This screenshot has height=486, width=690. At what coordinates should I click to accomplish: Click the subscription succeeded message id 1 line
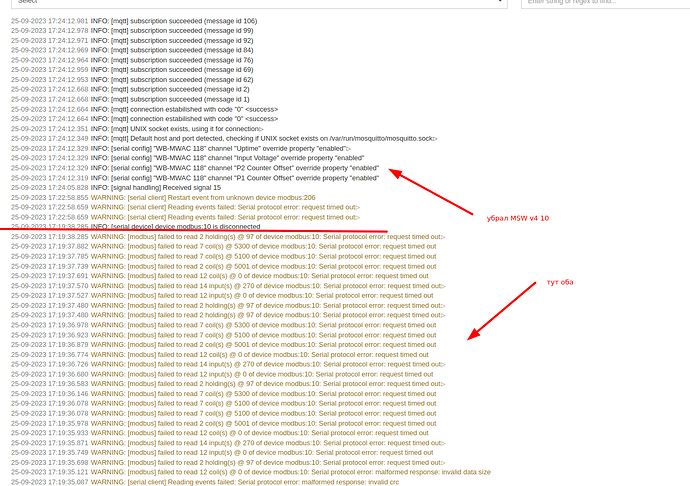pyautogui.click(x=130, y=99)
